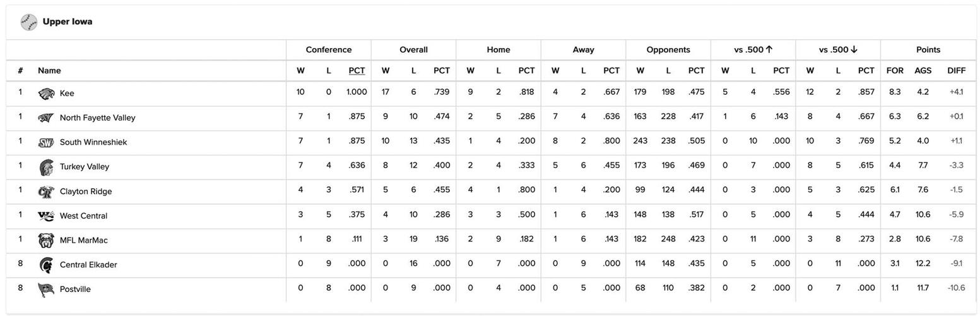Click the vs .500 down header
This screenshot has width=980, height=316.
click(838, 50)
